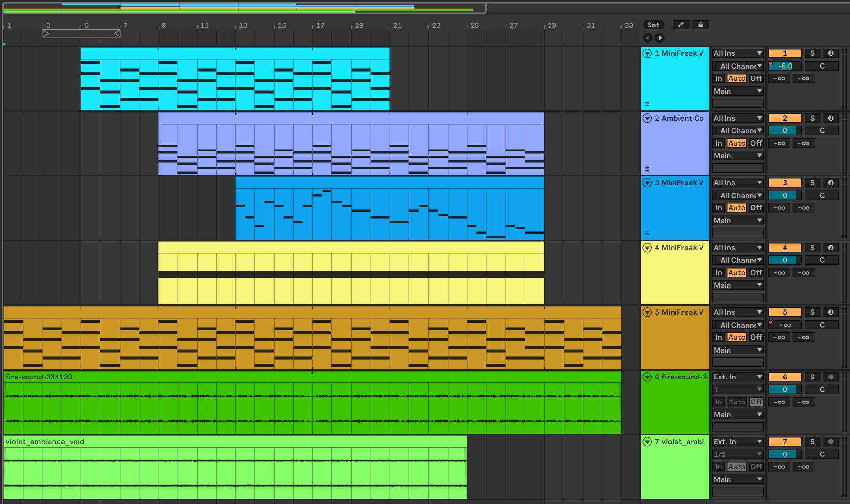Select Auto monitoring on track 3
Image resolution: width=850 pixels, height=504 pixels.
tap(737, 208)
